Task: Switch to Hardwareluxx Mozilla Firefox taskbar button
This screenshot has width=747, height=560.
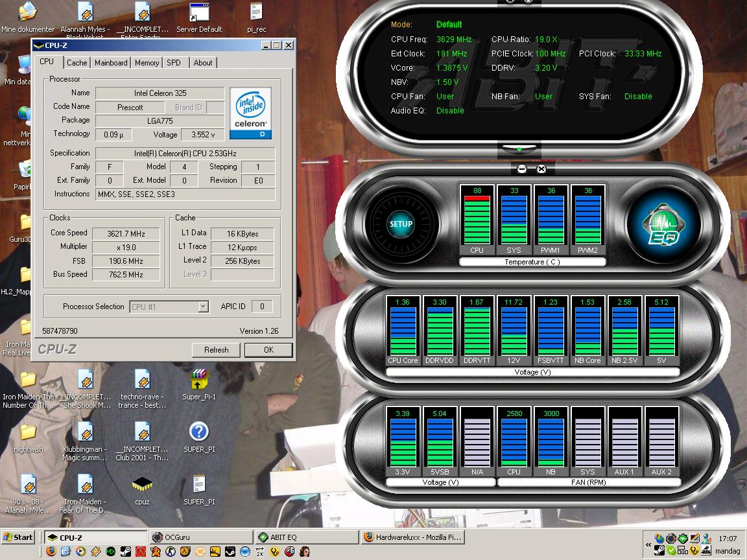Action: (412, 537)
